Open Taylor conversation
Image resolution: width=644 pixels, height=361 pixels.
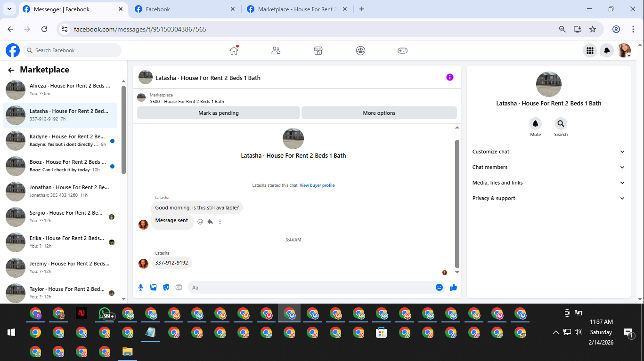point(60,292)
